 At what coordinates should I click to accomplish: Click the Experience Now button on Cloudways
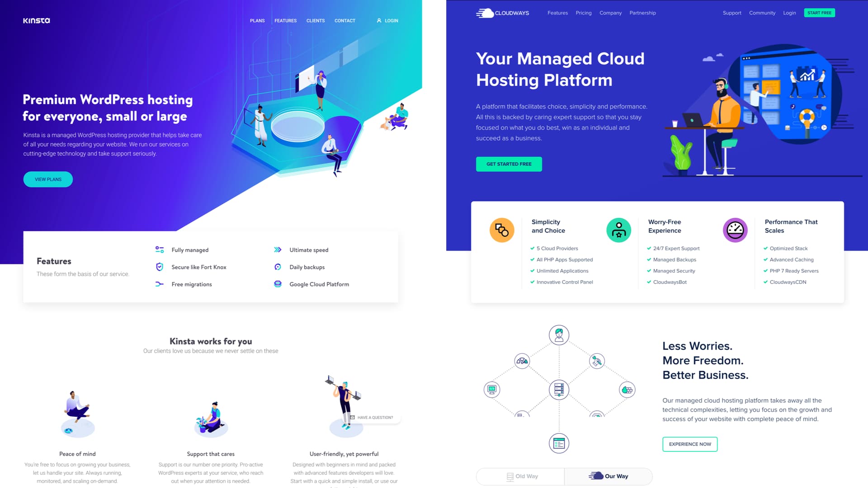click(x=690, y=444)
